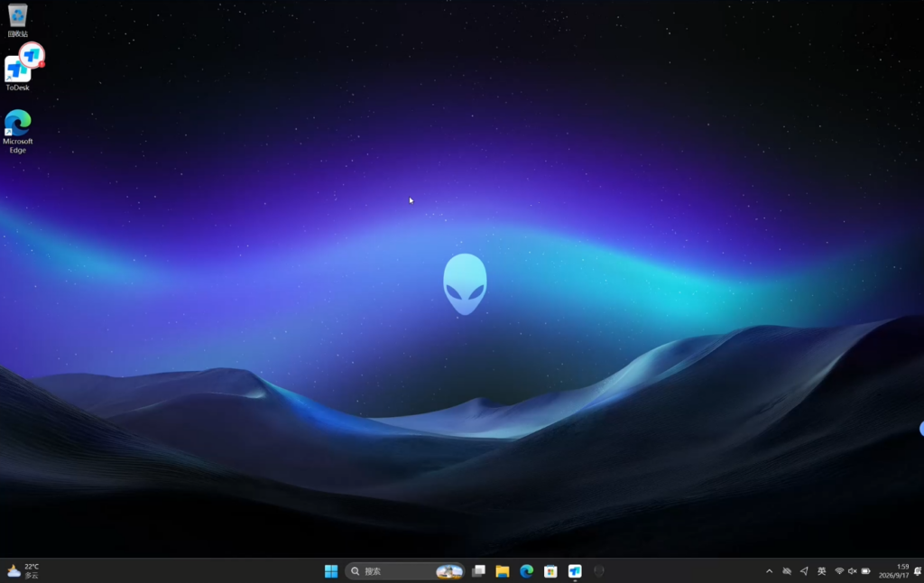The height and width of the screenshot is (583, 924).
Task: Click the crossed-out cloud tray icon
Action: click(787, 570)
